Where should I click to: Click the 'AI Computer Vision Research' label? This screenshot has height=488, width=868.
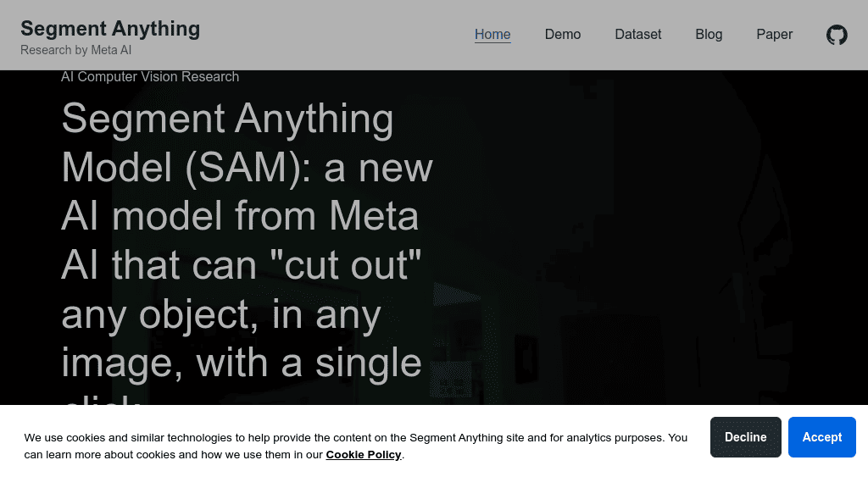(150, 77)
